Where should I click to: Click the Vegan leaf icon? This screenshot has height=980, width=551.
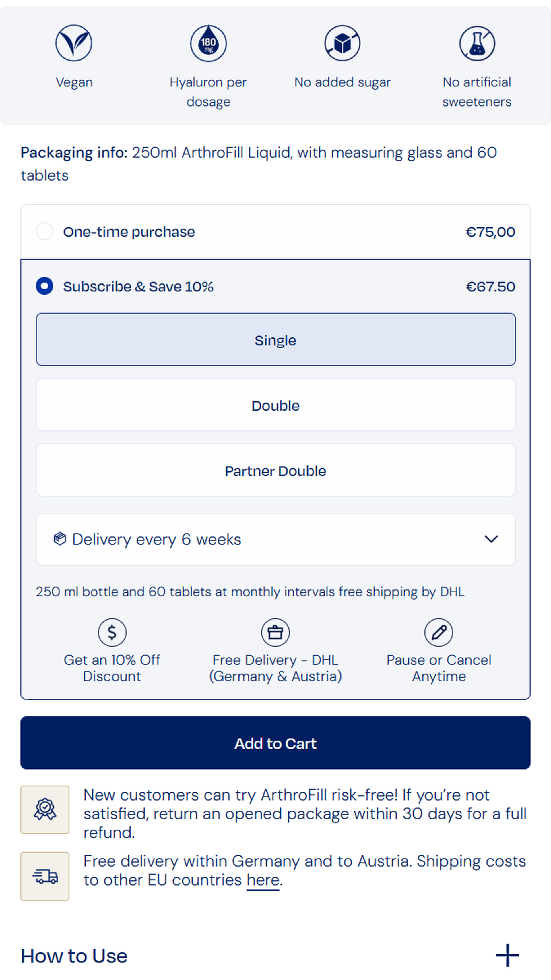[74, 43]
